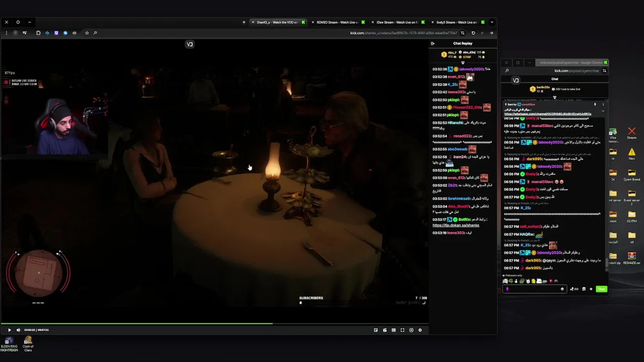
Task: Seek on the green video progress bar
Action: coord(214,323)
